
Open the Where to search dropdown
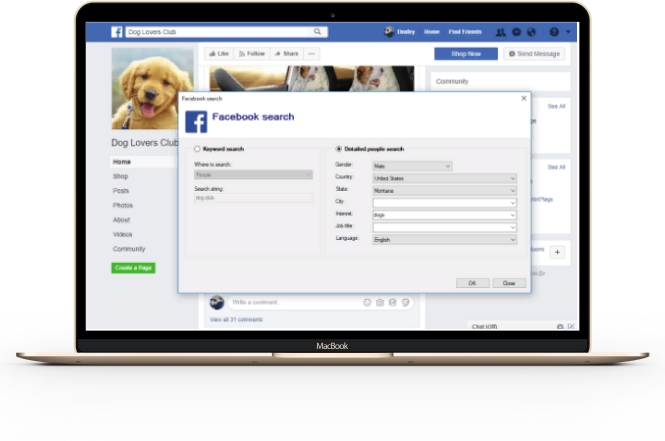pyautogui.click(x=253, y=175)
